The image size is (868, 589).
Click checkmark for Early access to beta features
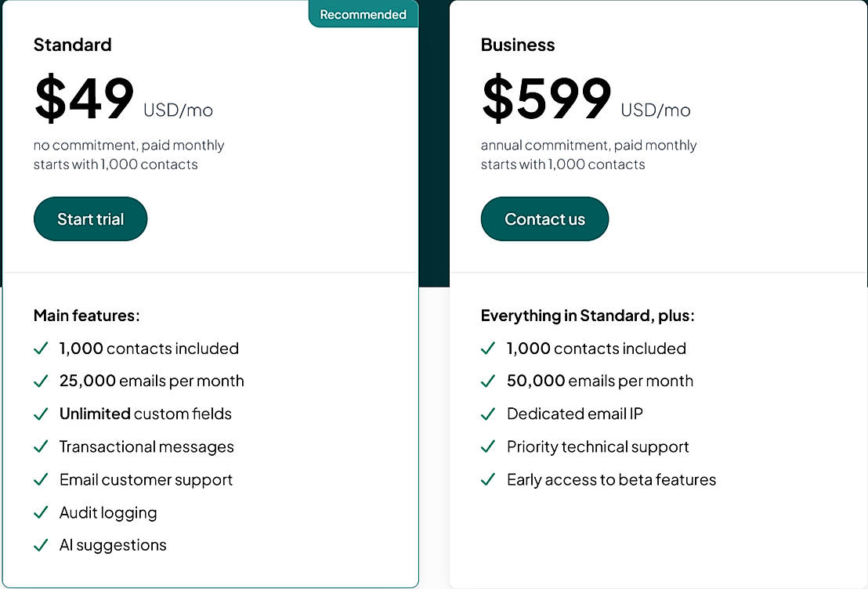pyautogui.click(x=488, y=480)
